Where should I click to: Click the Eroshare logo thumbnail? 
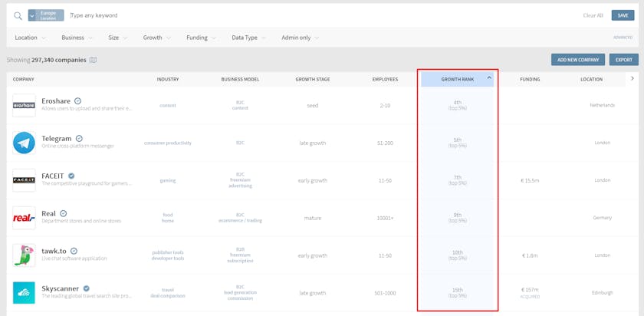pos(24,105)
